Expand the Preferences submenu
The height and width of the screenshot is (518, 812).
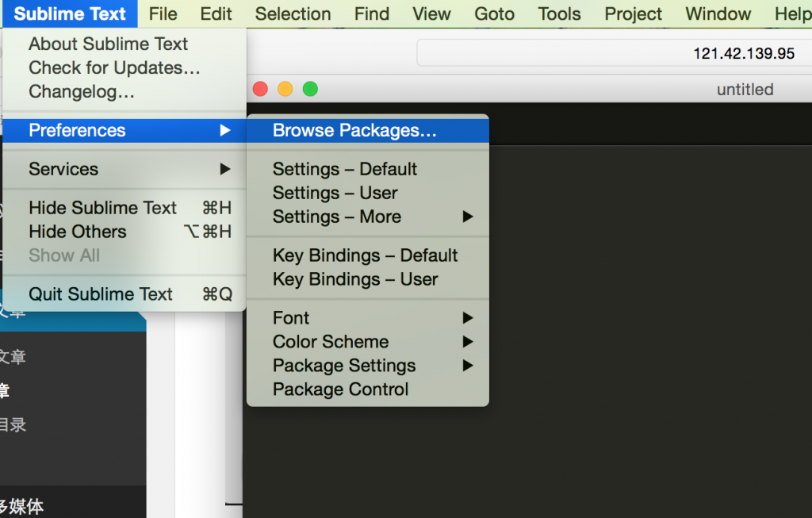(124, 131)
